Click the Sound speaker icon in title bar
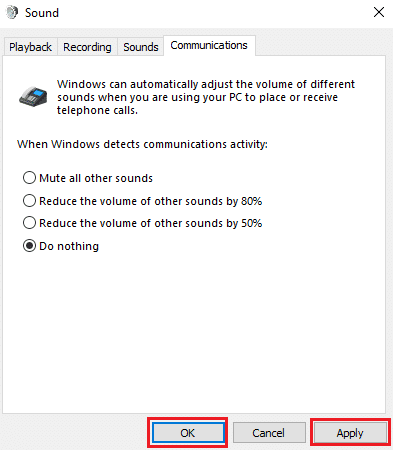This screenshot has height=450, width=393. point(12,13)
